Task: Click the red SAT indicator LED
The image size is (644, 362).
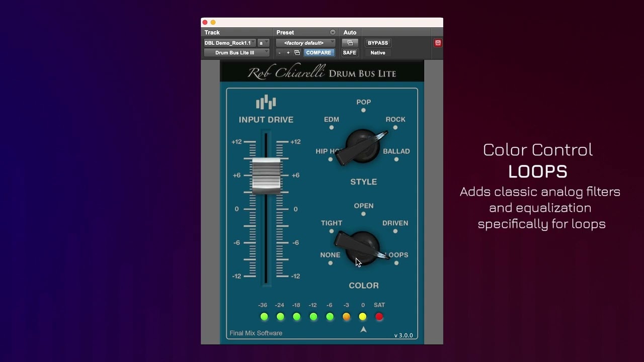Action: click(379, 317)
